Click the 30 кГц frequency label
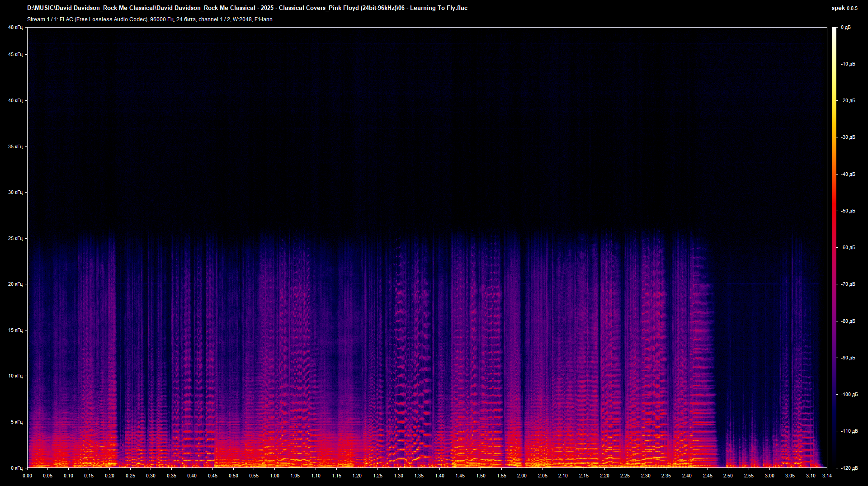Viewport: 868px width, 486px height. 15,192
